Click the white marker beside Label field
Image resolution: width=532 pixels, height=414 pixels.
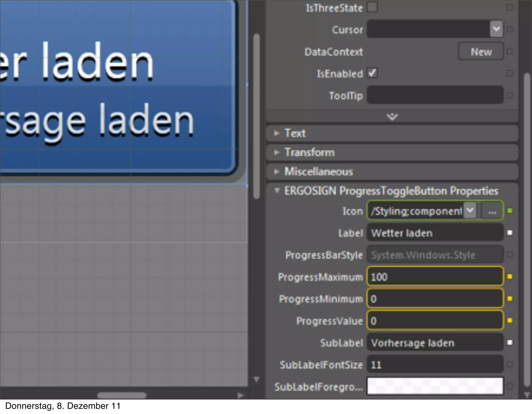tap(510, 233)
